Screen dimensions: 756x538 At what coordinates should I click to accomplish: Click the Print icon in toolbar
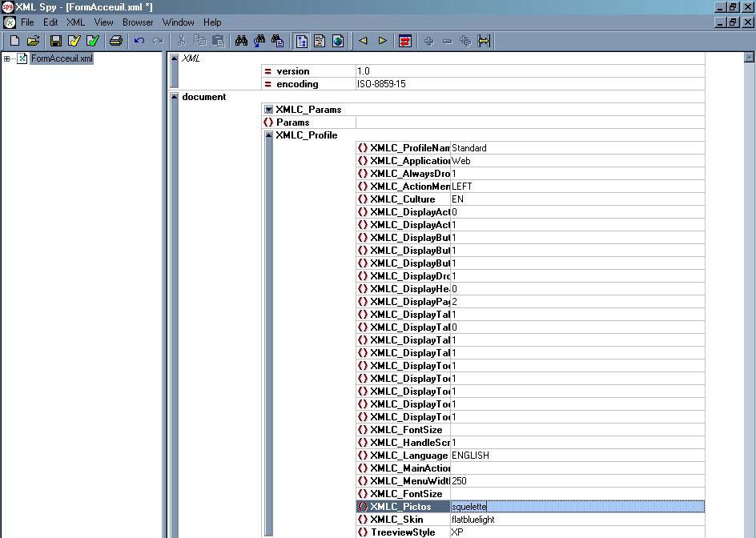point(116,41)
